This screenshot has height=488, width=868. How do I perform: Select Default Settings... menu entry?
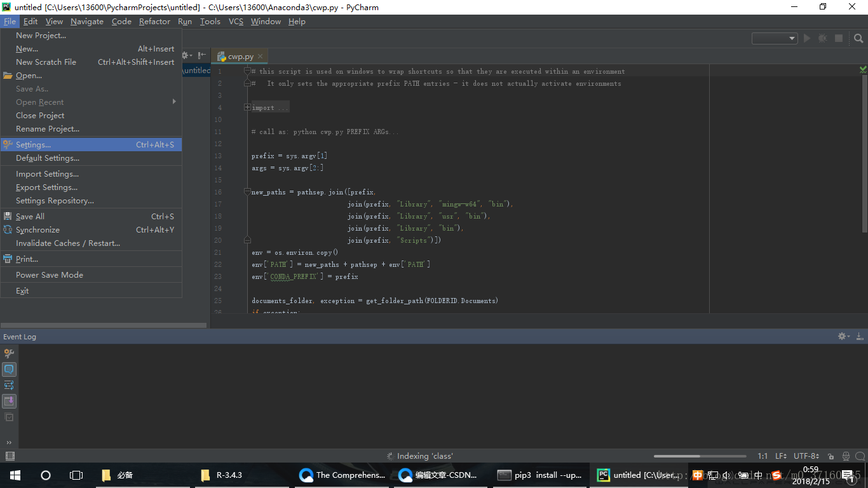click(91, 158)
